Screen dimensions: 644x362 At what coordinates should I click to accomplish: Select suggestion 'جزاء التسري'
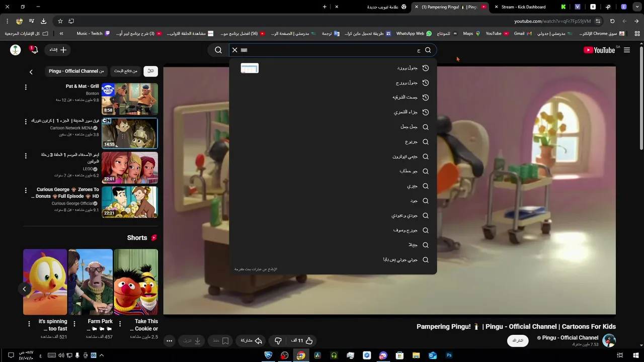[x=333, y=112]
